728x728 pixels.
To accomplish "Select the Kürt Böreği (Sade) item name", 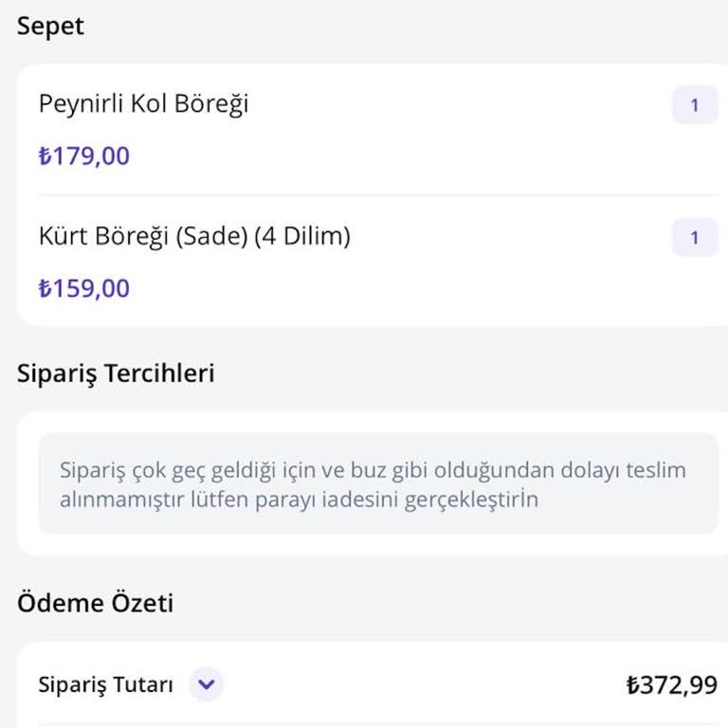I will [x=193, y=236].
